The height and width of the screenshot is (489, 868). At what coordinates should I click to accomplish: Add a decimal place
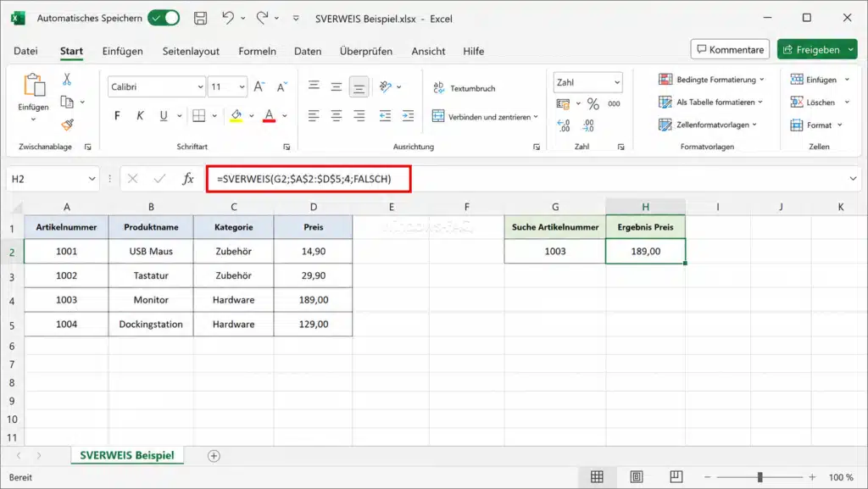[x=564, y=125]
